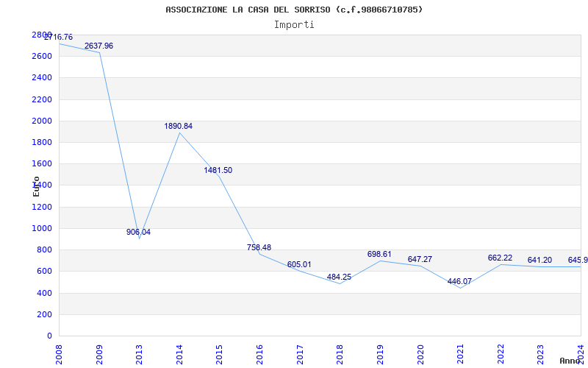The height and width of the screenshot is (368, 588).
Task: Click the 2022 x-axis year label
Action: coord(501,354)
